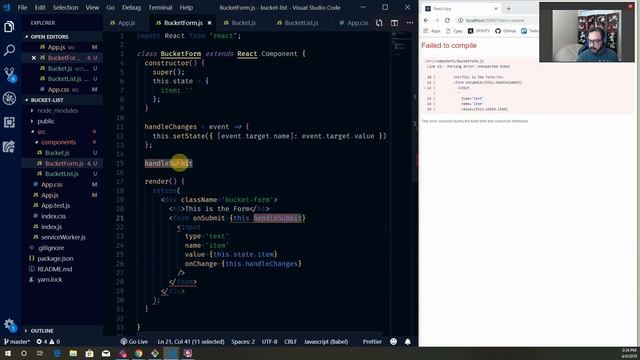Screen dimensions: 640x360
Task: Open the Explorer view in activity bar
Action: (x=9, y=27)
